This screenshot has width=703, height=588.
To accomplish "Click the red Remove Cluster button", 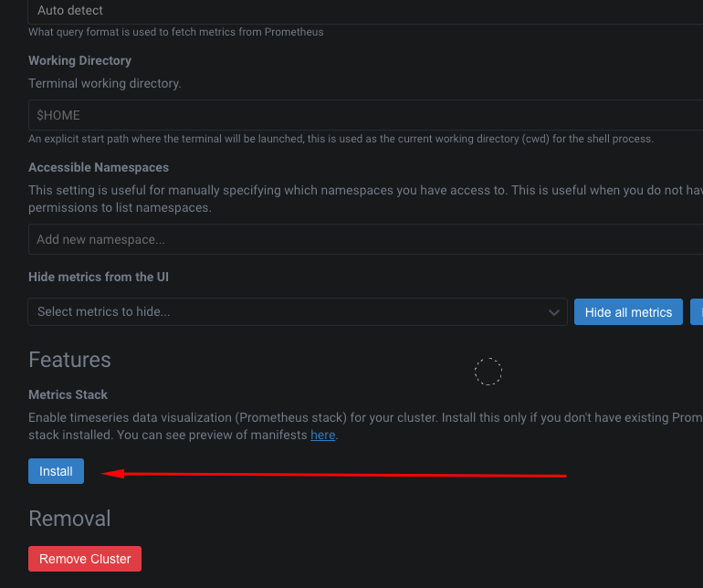I will (85, 559).
